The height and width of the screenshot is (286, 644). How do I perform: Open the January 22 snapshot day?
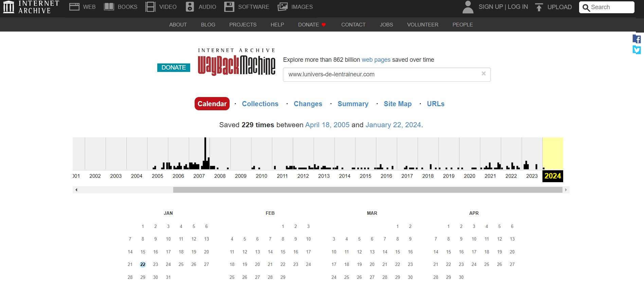[x=143, y=265]
